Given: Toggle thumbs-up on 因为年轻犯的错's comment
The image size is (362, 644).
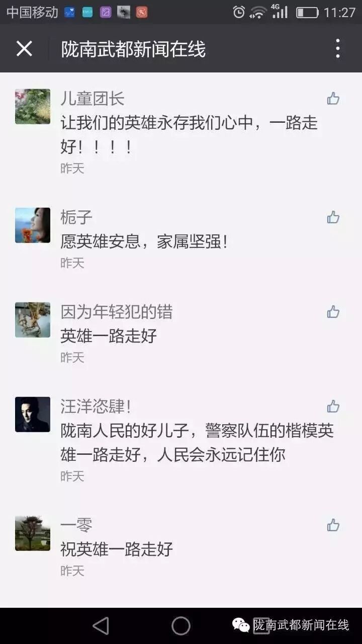Looking at the screenshot, I should coord(333,312).
